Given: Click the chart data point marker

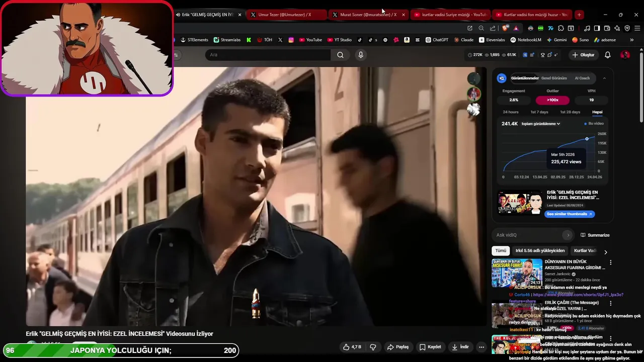Looking at the screenshot, I should 587,139.
